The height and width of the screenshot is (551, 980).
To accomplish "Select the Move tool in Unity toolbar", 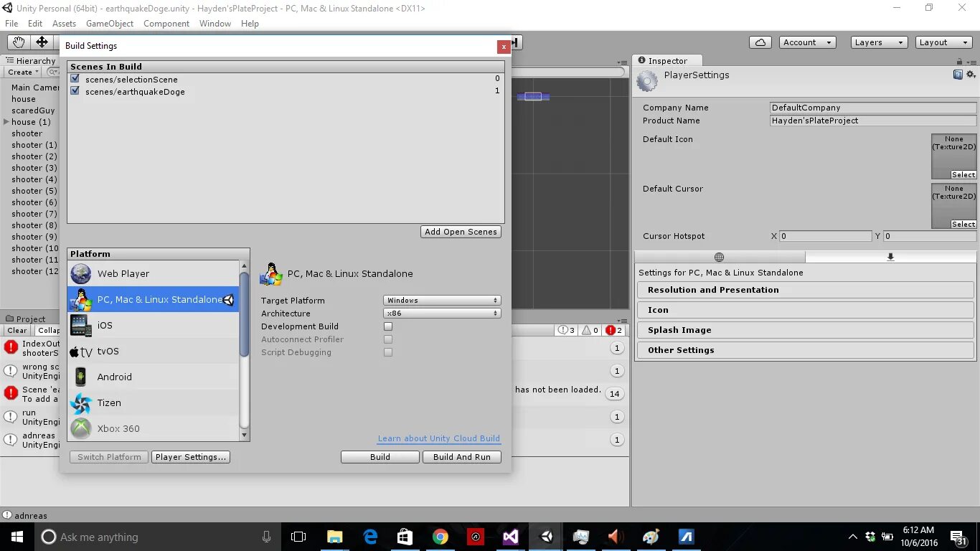I will tap(42, 42).
